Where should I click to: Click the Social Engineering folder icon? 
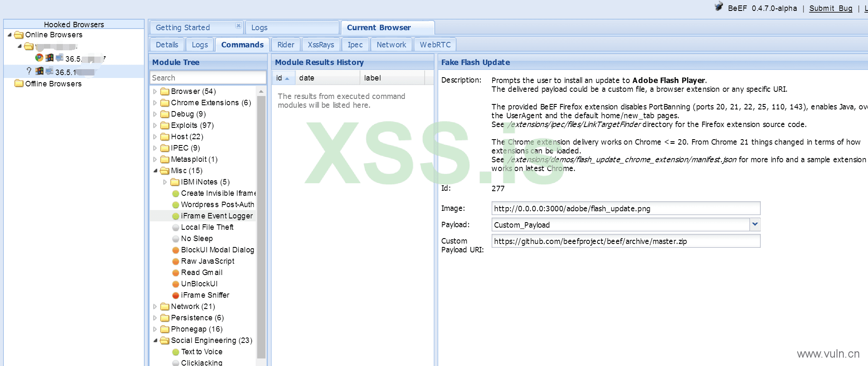165,340
